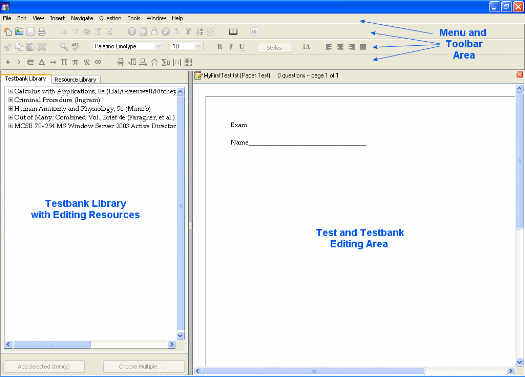
Task: Click the open file icon
Action: 19,31
